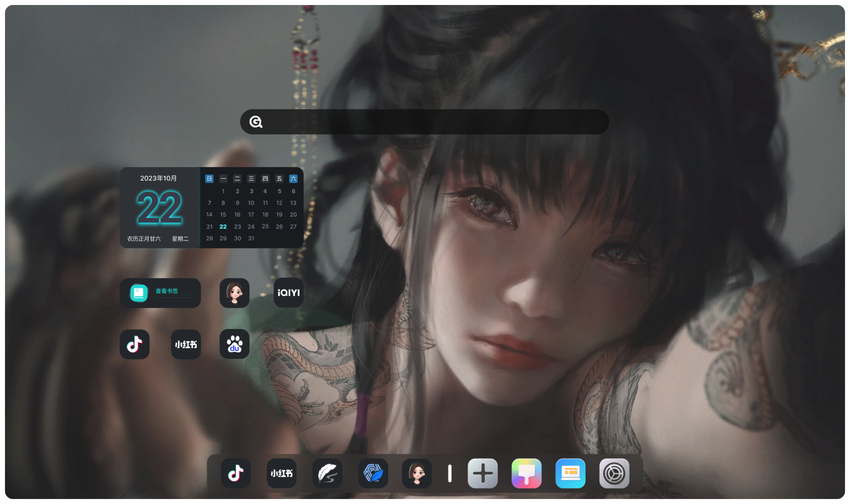Screen dimensions: 850x504
Task: Select day 15 in calendar grid
Action: (x=223, y=215)
